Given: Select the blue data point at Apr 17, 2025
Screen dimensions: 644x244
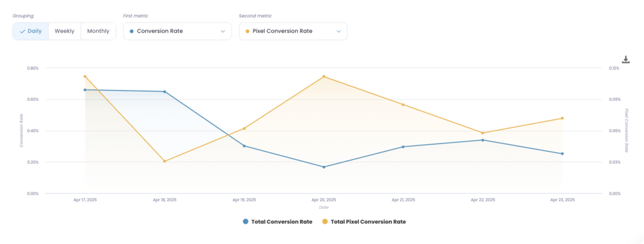Looking at the screenshot, I should point(85,89).
